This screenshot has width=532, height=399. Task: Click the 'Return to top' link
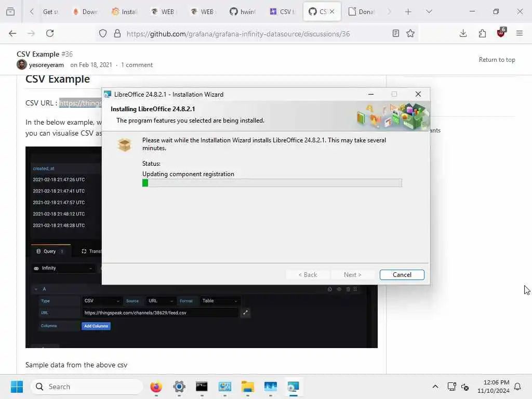click(x=497, y=60)
